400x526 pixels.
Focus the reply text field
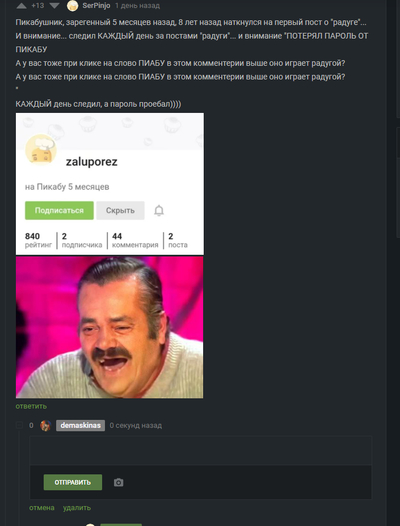201,450
